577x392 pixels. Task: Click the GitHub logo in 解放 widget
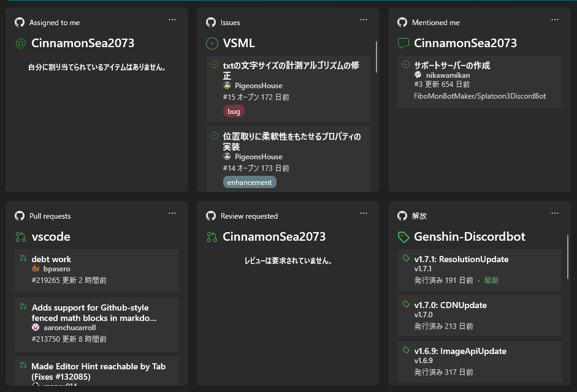point(402,216)
